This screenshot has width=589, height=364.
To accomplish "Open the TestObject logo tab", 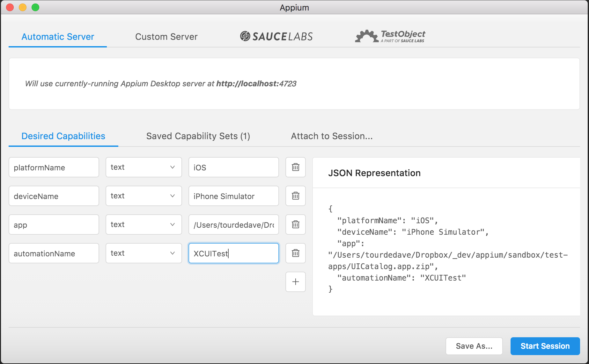I will coord(390,37).
